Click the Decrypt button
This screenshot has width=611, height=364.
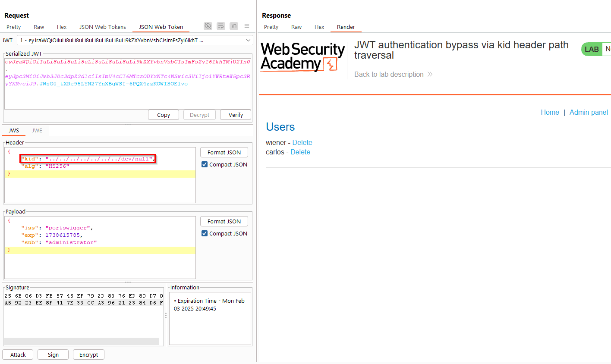pos(199,115)
